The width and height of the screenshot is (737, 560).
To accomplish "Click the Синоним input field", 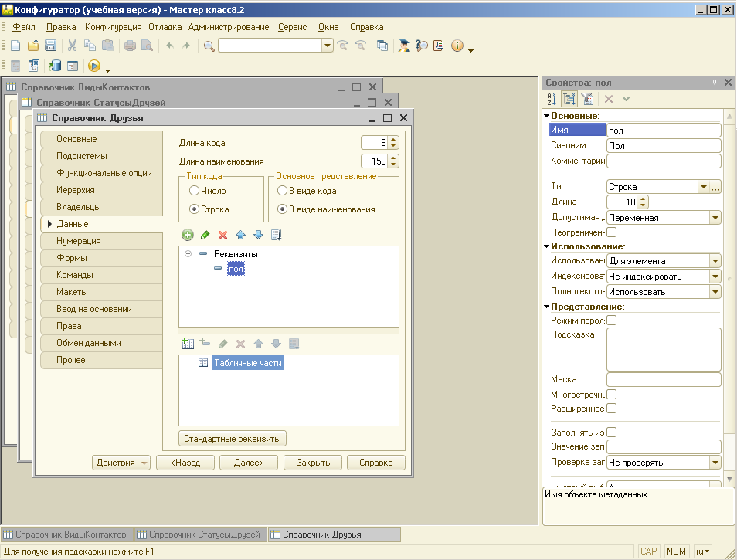I will coord(663,145).
